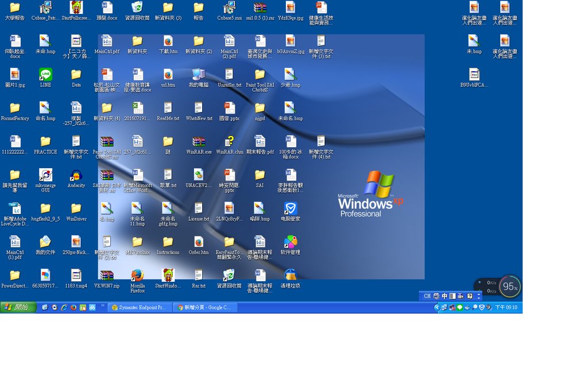Select the License.txt file
The image size is (588, 392).
pos(199,212)
